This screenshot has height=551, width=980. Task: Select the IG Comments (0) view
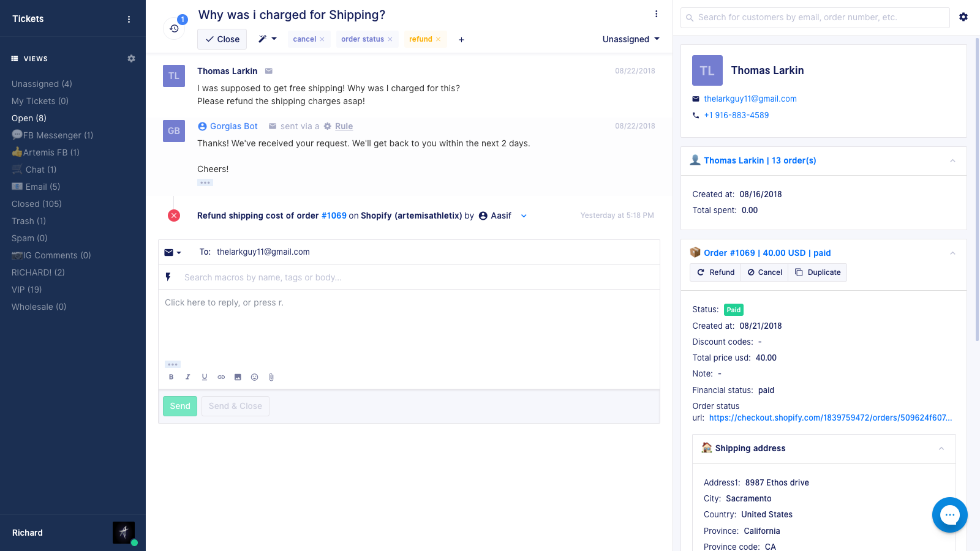[x=51, y=255]
